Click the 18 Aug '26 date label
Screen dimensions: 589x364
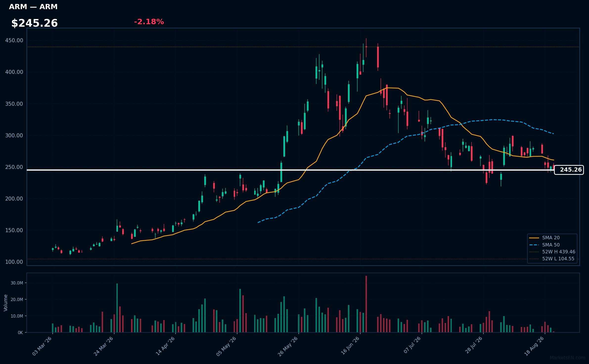point(534,346)
